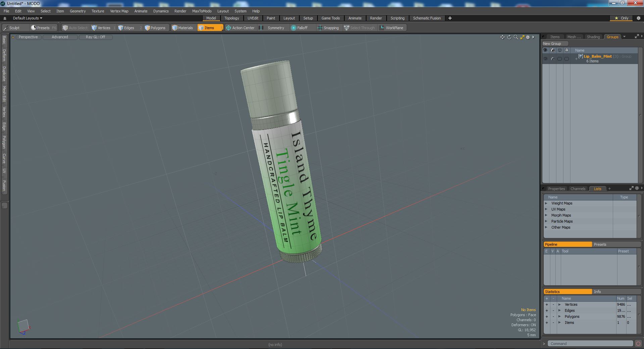Click the home arrow icon left of Default Layouts

point(5,18)
